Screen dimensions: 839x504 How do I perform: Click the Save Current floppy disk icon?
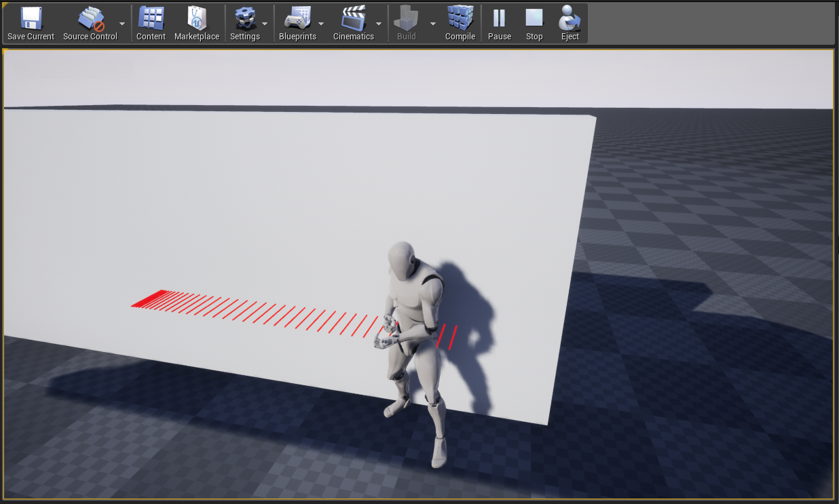pyautogui.click(x=31, y=19)
